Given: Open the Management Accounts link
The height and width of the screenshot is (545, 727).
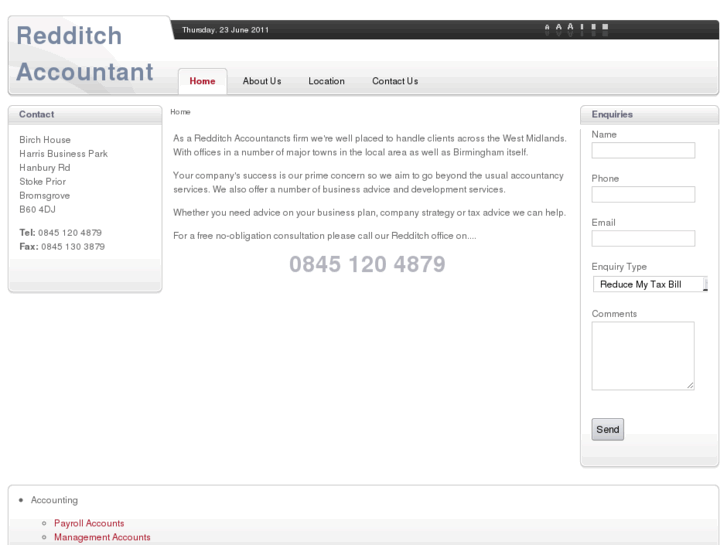Looking at the screenshot, I should click(102, 537).
